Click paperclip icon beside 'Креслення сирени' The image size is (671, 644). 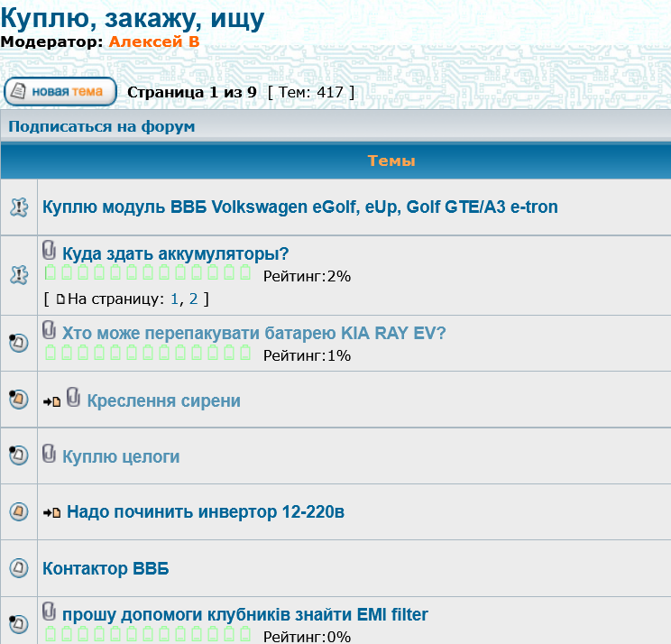coord(74,399)
